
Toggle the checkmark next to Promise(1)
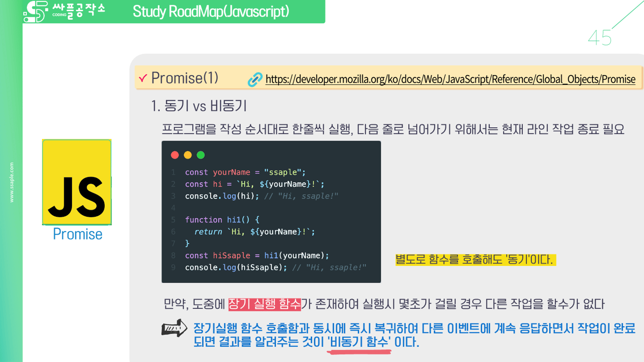point(143,78)
